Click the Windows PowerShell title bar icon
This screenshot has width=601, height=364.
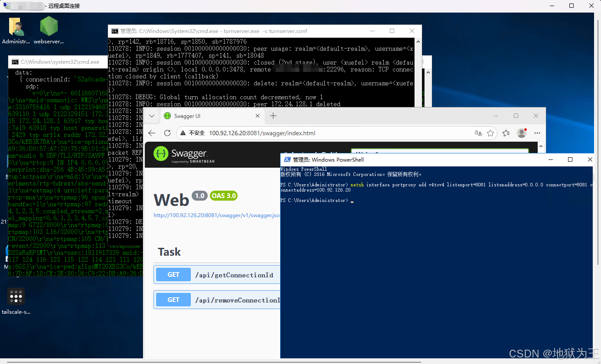pos(287,159)
